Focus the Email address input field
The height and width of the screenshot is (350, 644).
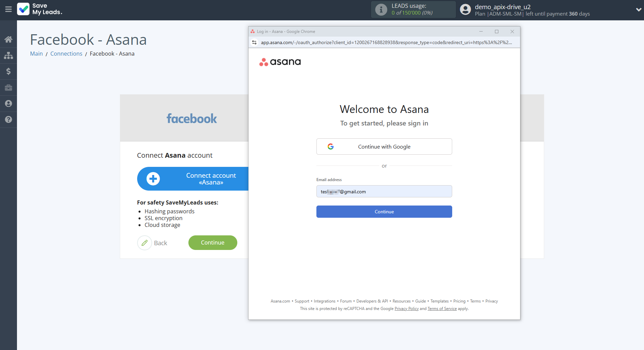[x=384, y=192]
